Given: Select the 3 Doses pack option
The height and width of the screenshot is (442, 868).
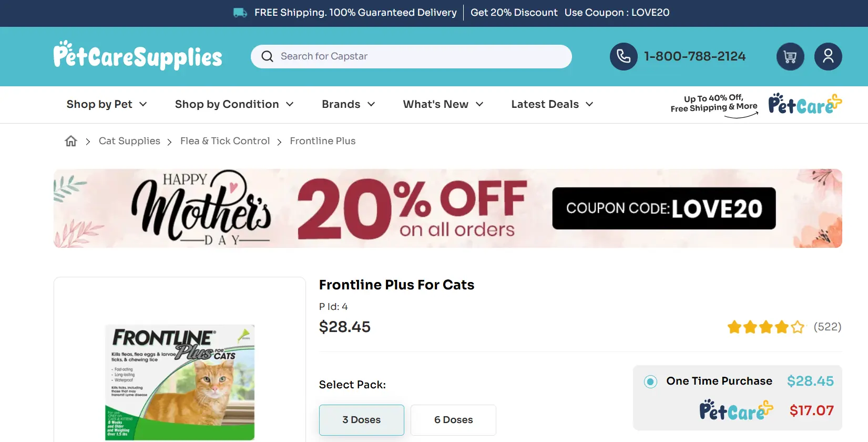Looking at the screenshot, I should [x=361, y=420].
